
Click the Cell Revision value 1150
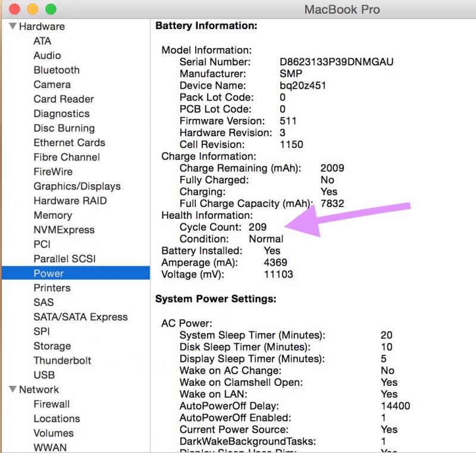(x=292, y=144)
